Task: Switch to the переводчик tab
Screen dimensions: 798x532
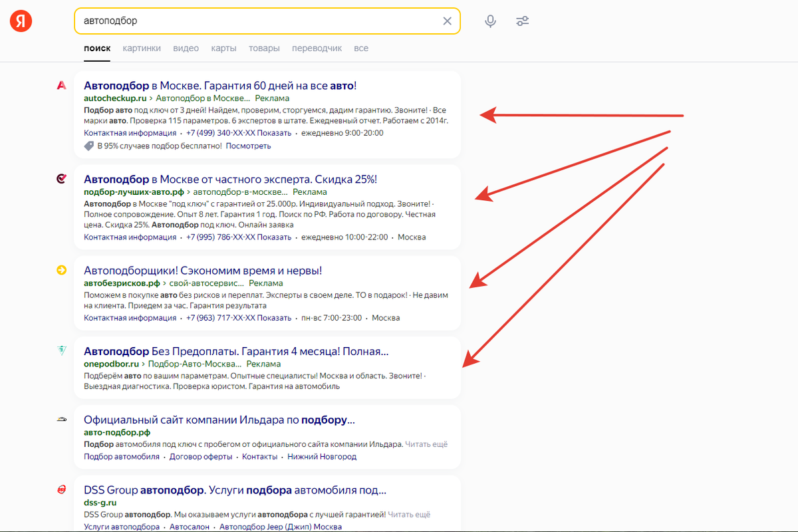Action: pyautogui.click(x=317, y=48)
